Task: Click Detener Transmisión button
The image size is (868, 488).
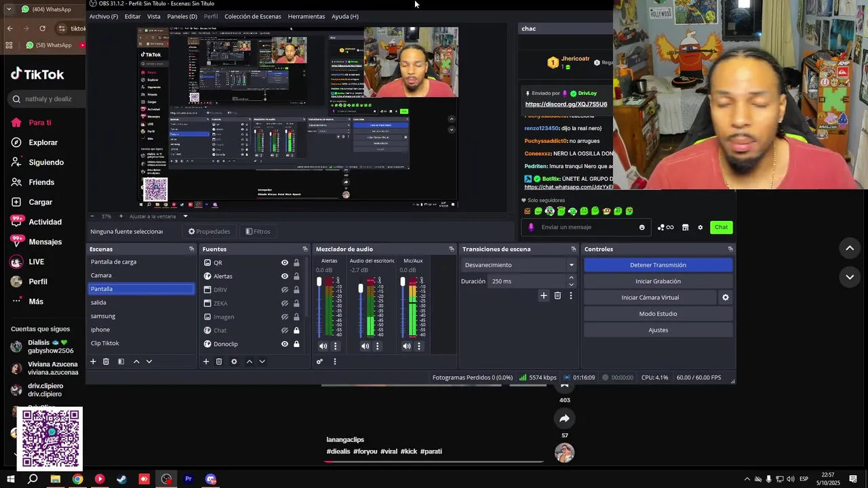Action: 658,265
